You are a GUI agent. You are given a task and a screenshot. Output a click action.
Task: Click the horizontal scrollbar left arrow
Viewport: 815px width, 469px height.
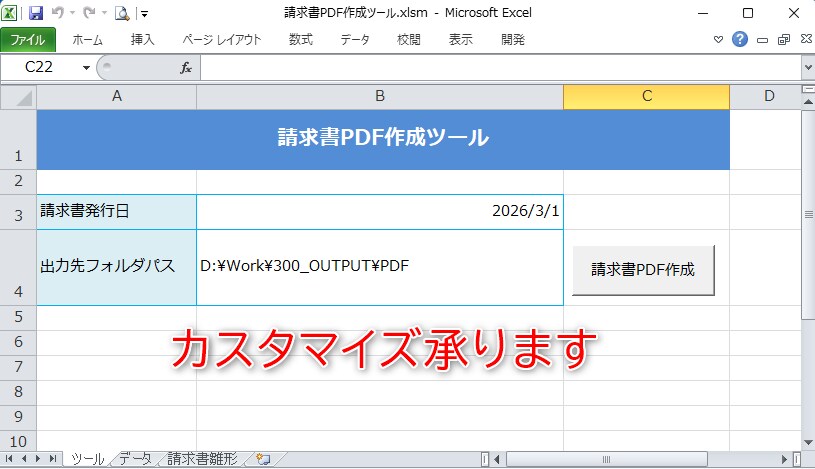pos(496,460)
